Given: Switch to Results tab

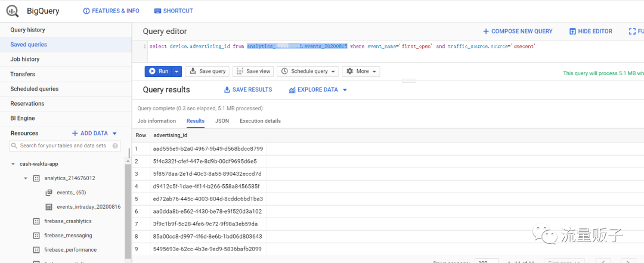Looking at the screenshot, I should coord(196,121).
